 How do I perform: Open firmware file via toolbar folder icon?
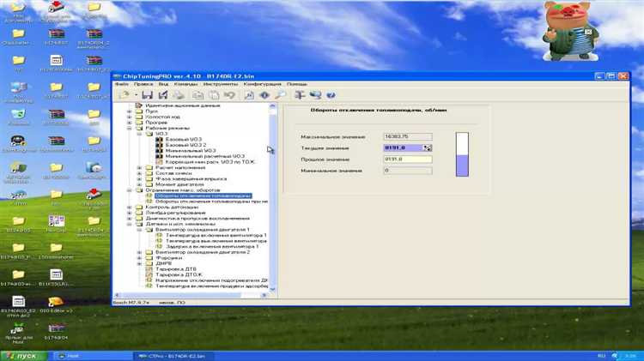124,95
